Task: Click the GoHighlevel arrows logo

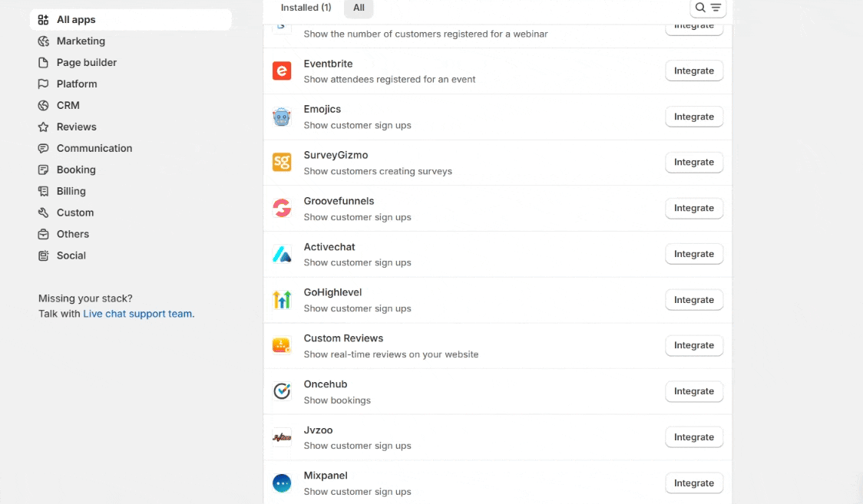Action: coord(282,299)
